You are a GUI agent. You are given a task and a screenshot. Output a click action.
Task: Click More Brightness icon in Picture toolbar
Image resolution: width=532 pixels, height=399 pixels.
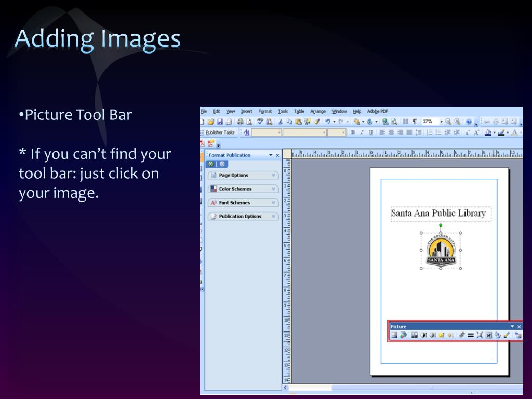click(x=441, y=335)
